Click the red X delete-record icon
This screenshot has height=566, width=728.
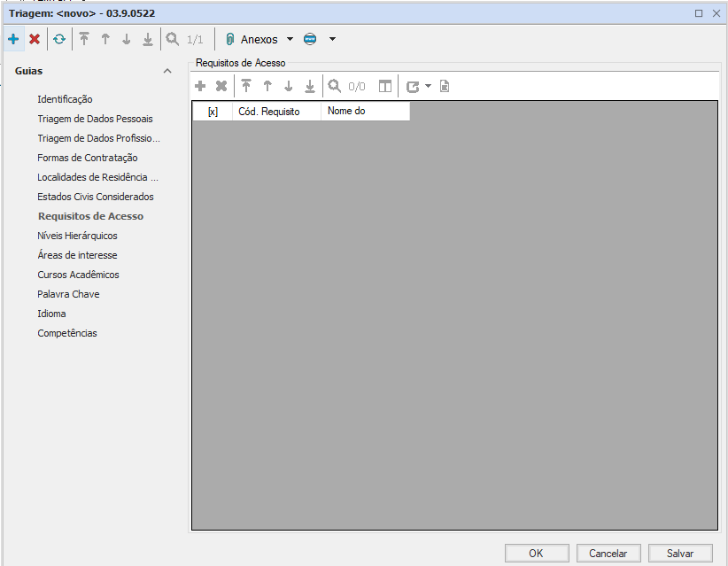(35, 39)
